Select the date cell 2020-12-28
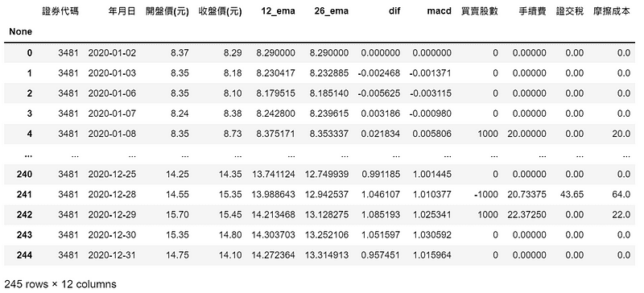The height and width of the screenshot is (293, 644). pos(112,194)
